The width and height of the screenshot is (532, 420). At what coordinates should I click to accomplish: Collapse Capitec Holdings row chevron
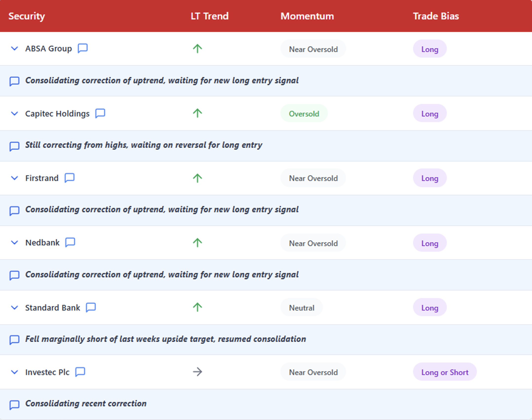pos(15,114)
